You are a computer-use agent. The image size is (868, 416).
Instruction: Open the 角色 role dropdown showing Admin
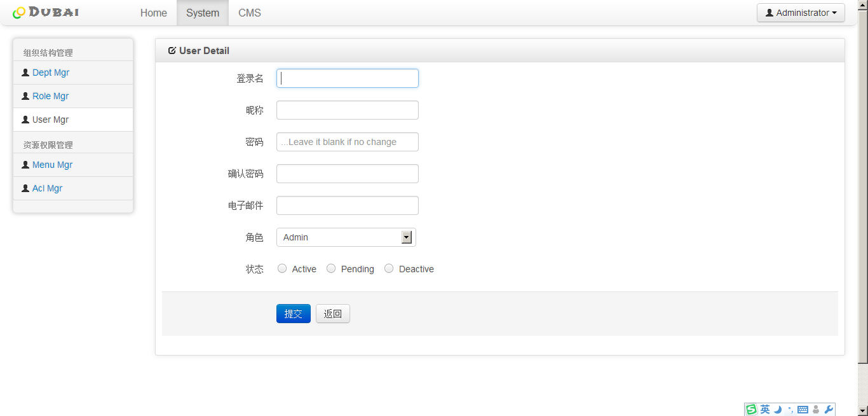click(346, 237)
